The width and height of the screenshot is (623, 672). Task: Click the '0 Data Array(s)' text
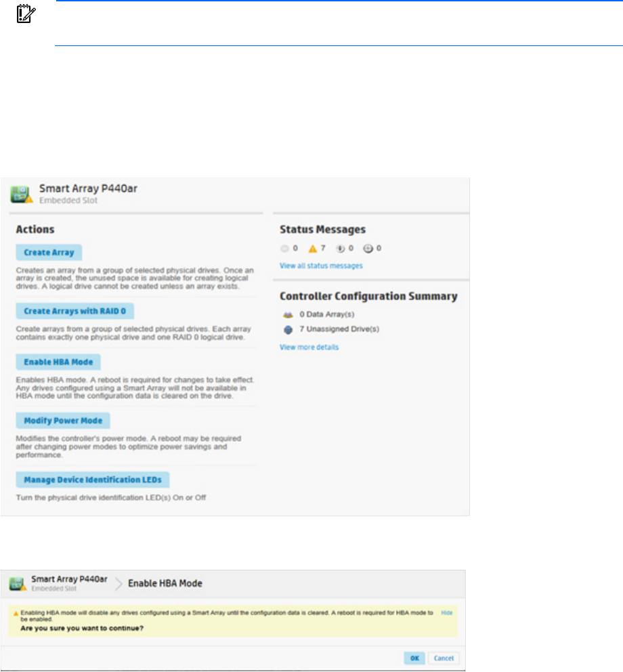point(327,314)
